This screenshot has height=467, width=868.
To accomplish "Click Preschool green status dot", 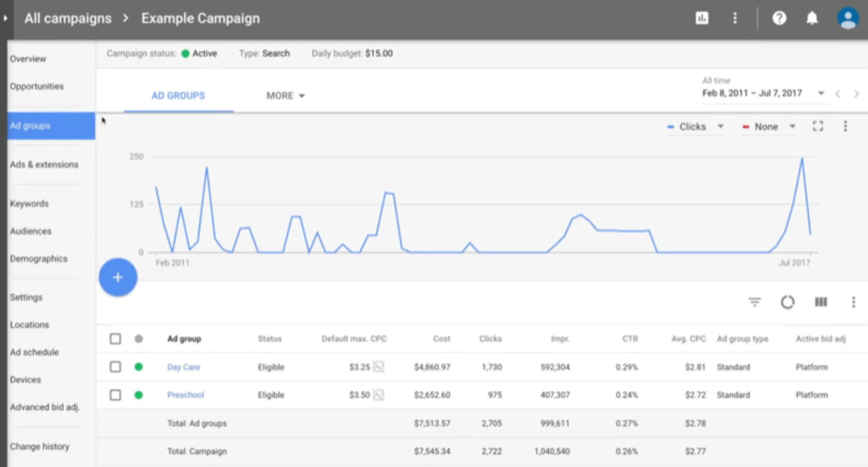I will pyautogui.click(x=139, y=395).
